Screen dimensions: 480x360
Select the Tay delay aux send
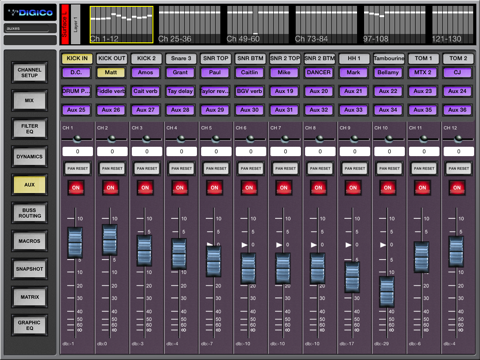pos(180,91)
